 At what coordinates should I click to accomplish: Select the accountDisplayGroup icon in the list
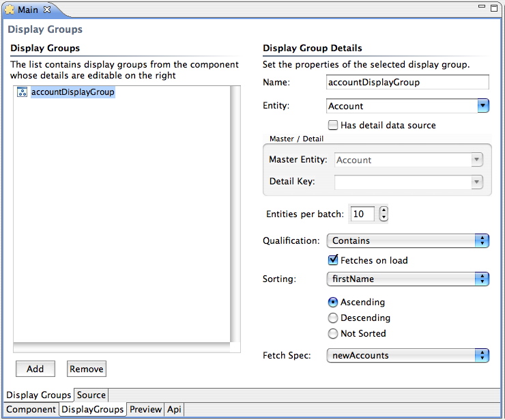(22, 92)
